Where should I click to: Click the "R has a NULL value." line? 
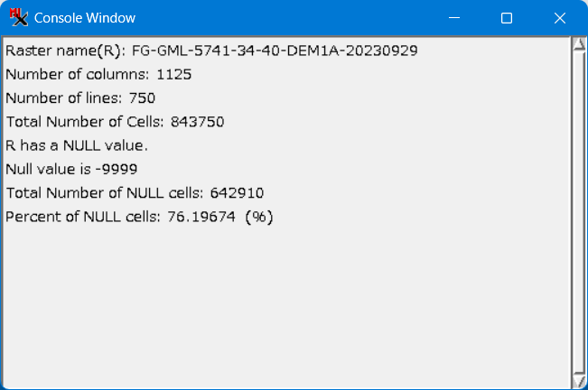(76, 145)
